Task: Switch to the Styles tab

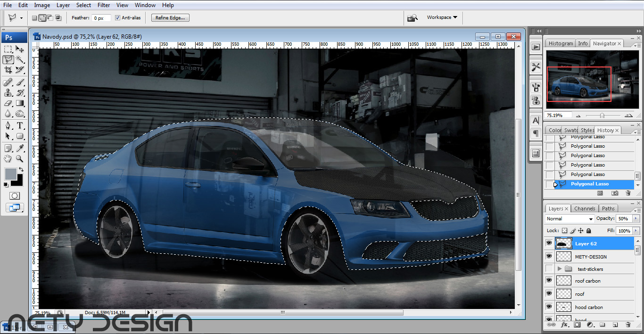Action: coord(587,130)
